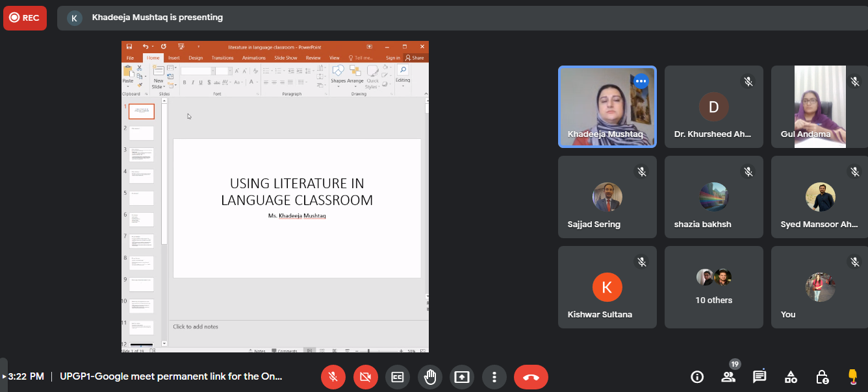Screen dimensions: 868x392
Task: Open three-dot options on Khadeeja Mushtaq's tile
Action: [641, 81]
